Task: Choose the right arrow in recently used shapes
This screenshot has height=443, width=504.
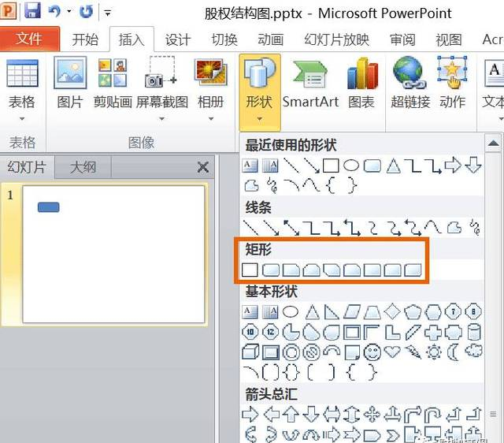Action: point(453,166)
